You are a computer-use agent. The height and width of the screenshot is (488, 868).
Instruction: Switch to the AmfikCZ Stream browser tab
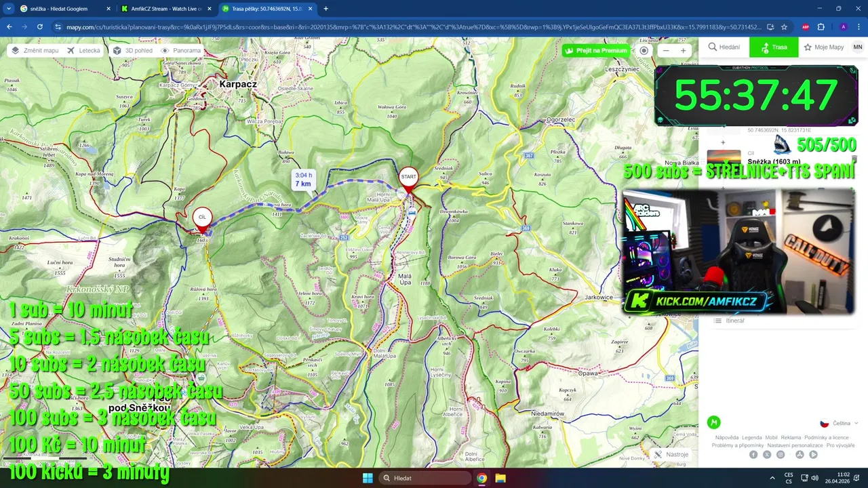click(166, 9)
